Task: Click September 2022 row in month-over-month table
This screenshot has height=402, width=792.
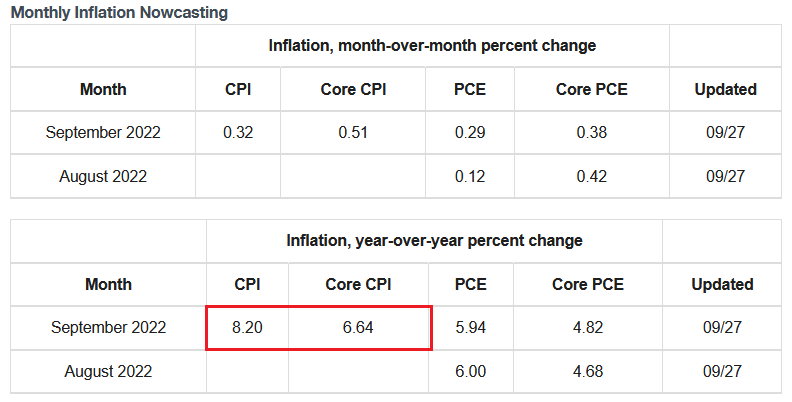Action: pos(103,132)
